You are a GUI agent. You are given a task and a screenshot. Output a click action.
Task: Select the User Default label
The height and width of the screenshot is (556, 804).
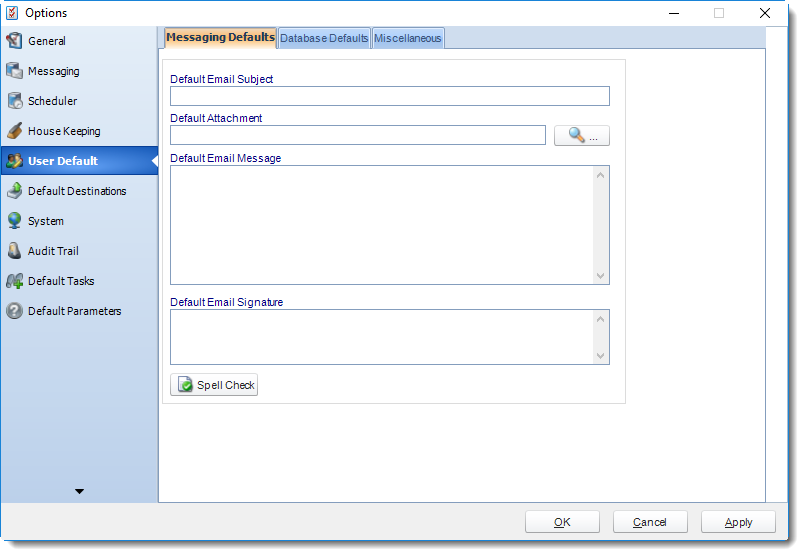tap(63, 161)
